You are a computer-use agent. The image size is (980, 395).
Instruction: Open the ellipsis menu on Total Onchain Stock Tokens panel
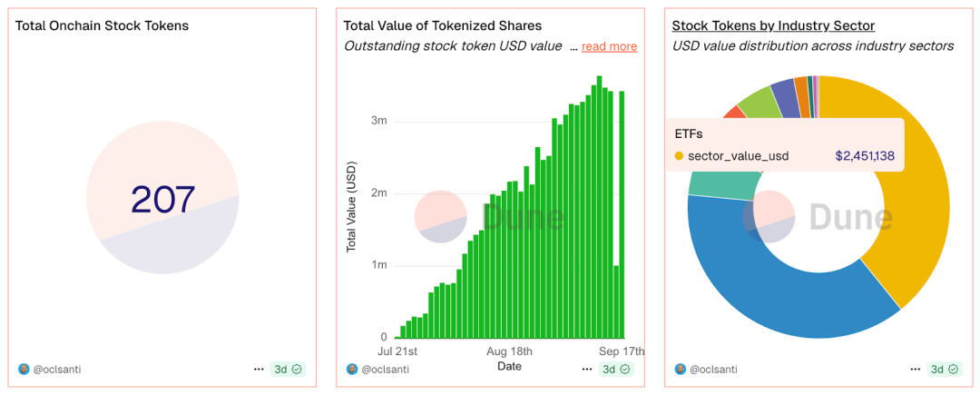[259, 370]
